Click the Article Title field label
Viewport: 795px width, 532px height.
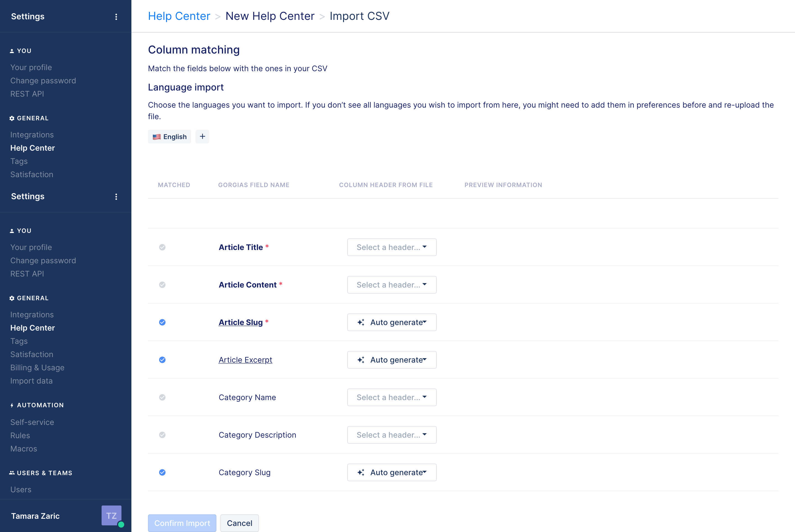click(241, 247)
